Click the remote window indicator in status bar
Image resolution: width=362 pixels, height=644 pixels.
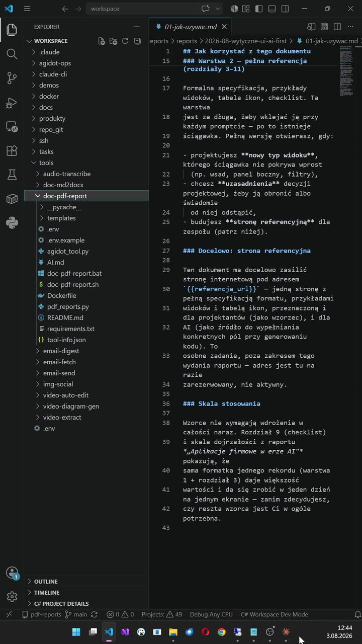(9, 614)
